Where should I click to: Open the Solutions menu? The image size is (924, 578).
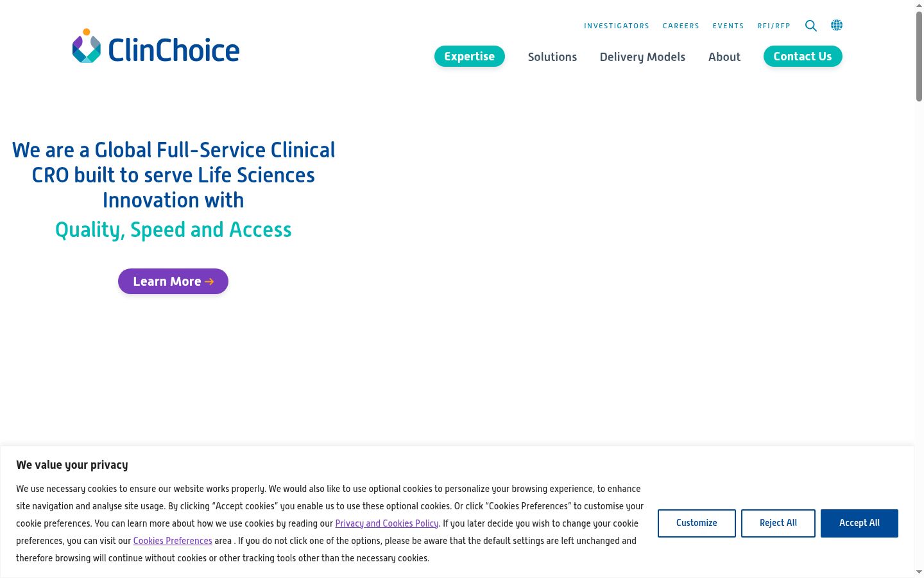[x=552, y=57]
